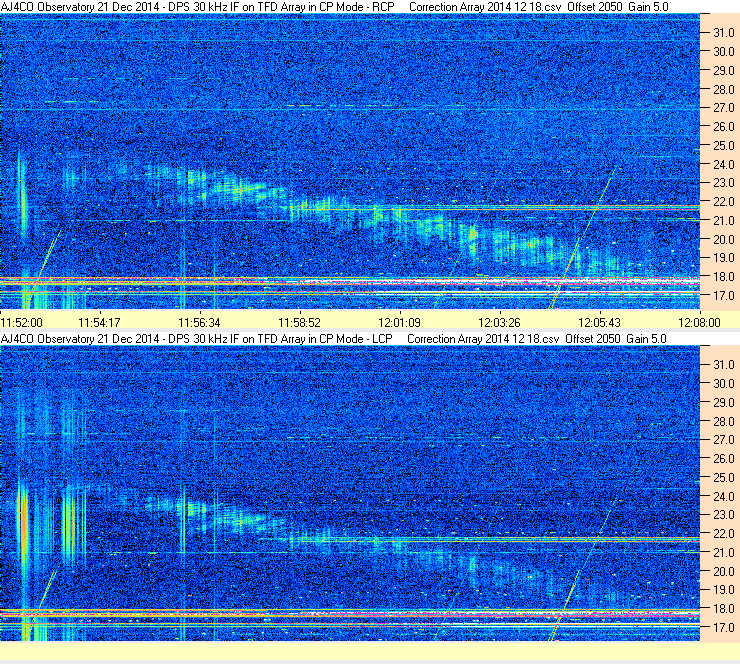Click the 31.0 frequency tick on LCP plot
The image size is (740, 664).
pyautogui.click(x=723, y=365)
